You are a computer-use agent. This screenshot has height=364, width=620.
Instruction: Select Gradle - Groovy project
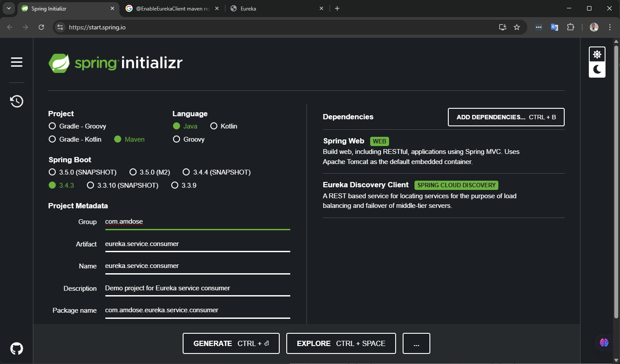[77, 126]
